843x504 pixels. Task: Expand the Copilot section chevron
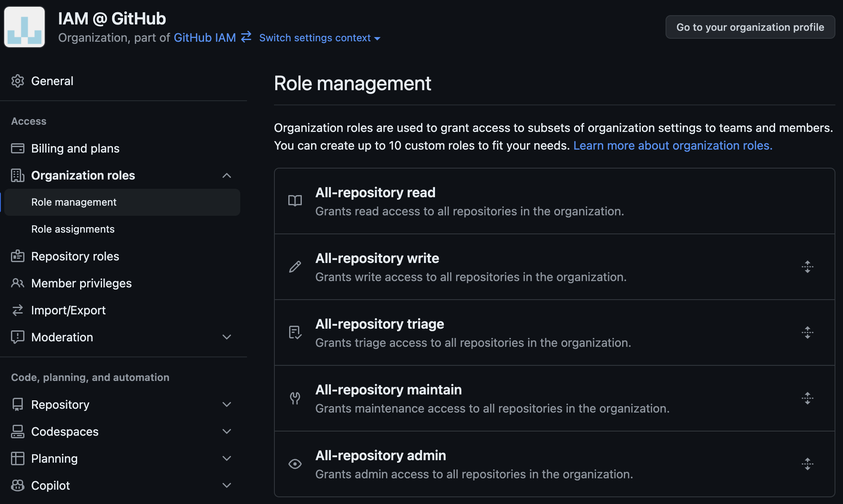click(227, 485)
